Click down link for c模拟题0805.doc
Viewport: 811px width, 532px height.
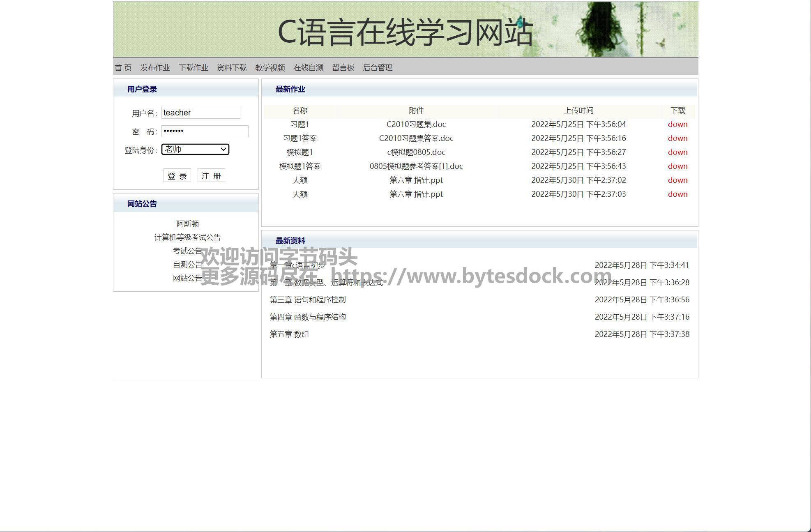tap(677, 152)
